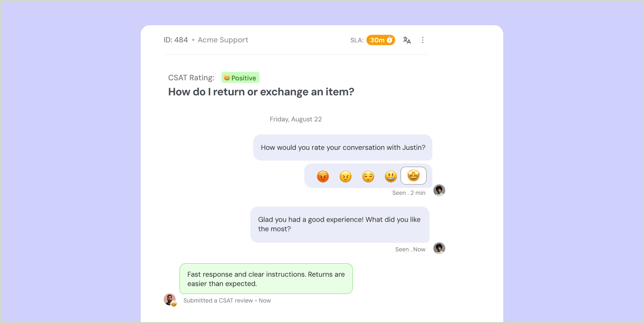The width and height of the screenshot is (644, 323).
Task: Click the Glad you had a good experience message
Action: 339,225
